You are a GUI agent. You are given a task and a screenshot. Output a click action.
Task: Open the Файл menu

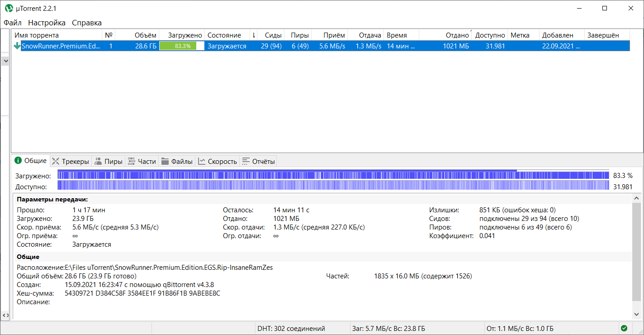coord(13,23)
